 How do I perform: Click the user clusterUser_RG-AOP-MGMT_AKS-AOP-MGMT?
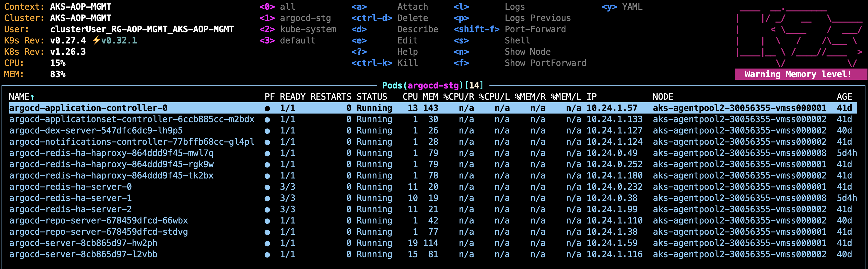point(142,29)
